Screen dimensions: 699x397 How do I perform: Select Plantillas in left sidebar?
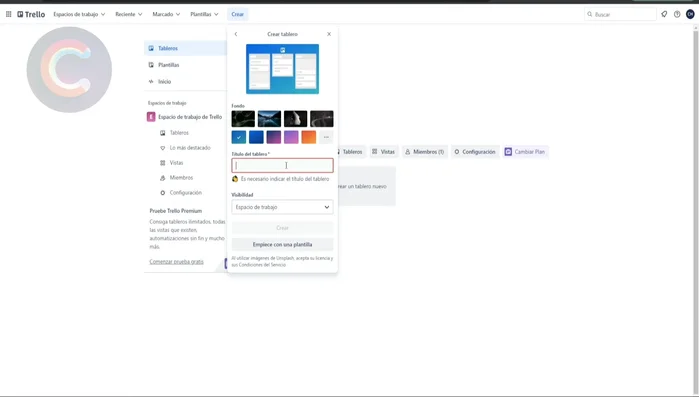(185, 65)
